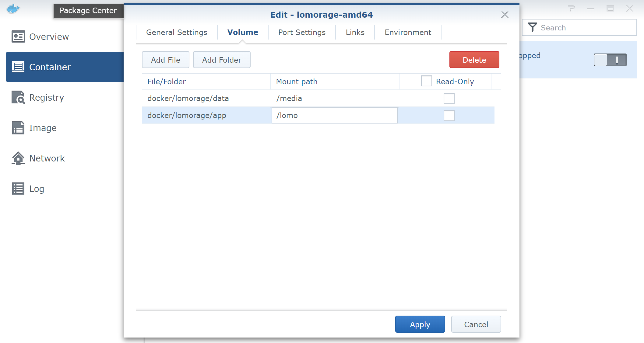
Task: Click the Image document icon
Action: click(x=18, y=128)
